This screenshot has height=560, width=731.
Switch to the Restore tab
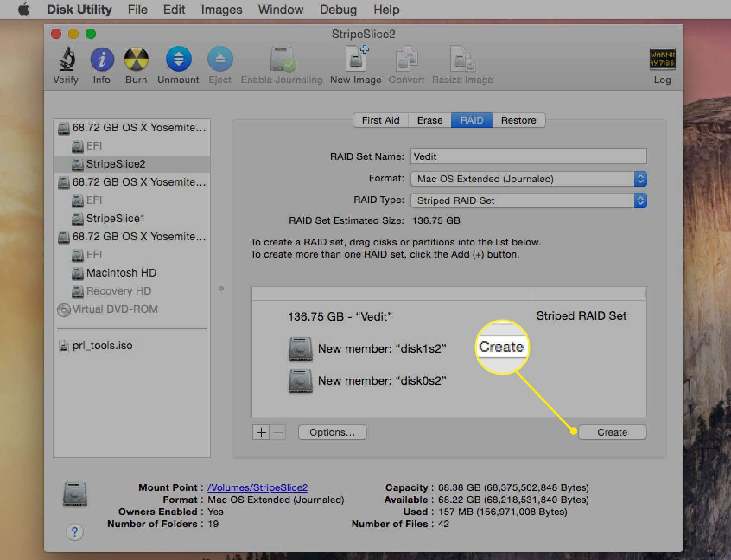coord(518,120)
